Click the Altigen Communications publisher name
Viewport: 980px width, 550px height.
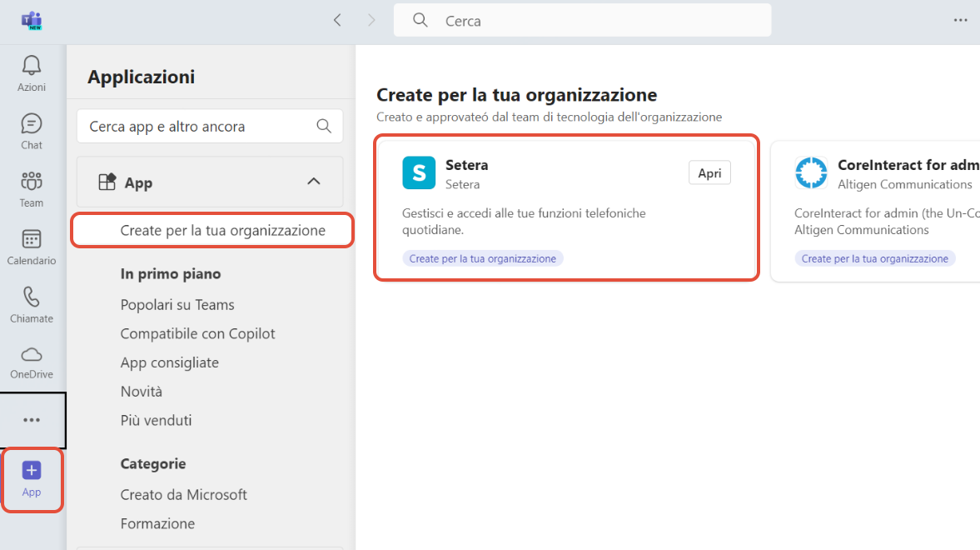pos(905,185)
